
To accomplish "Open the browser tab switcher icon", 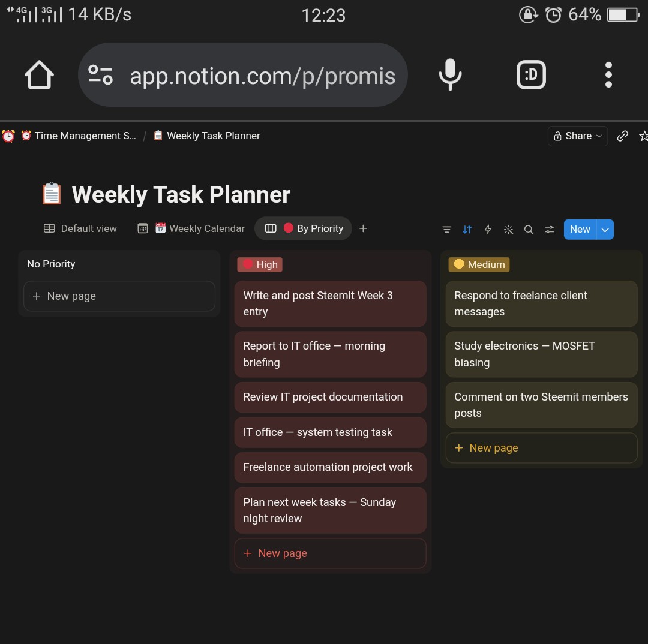I will [531, 75].
